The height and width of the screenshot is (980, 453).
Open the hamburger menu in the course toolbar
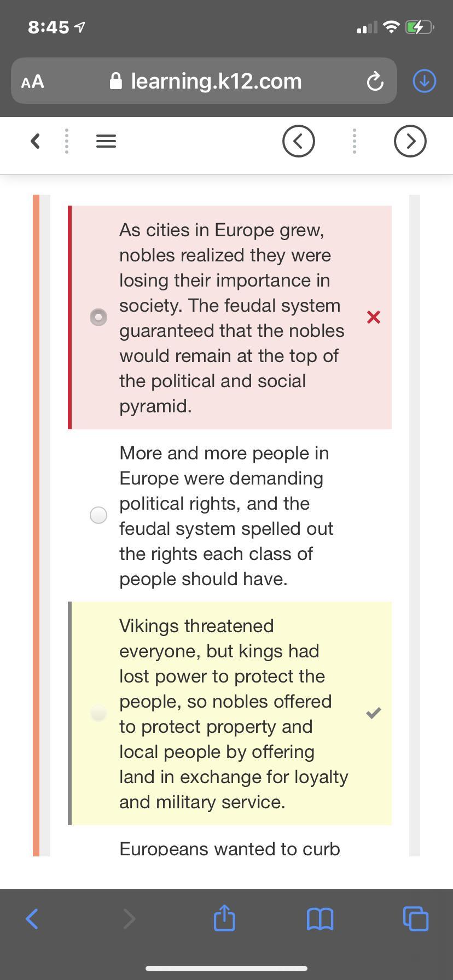(x=106, y=141)
